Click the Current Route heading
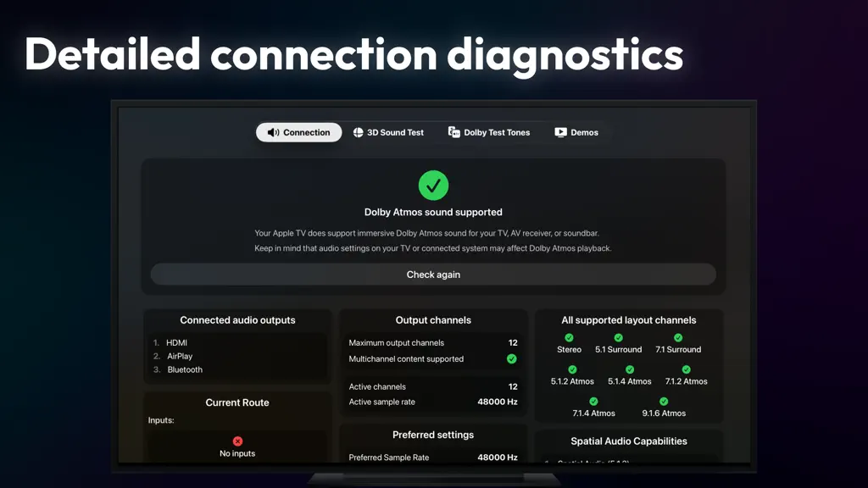The width and height of the screenshot is (868, 488). [237, 402]
